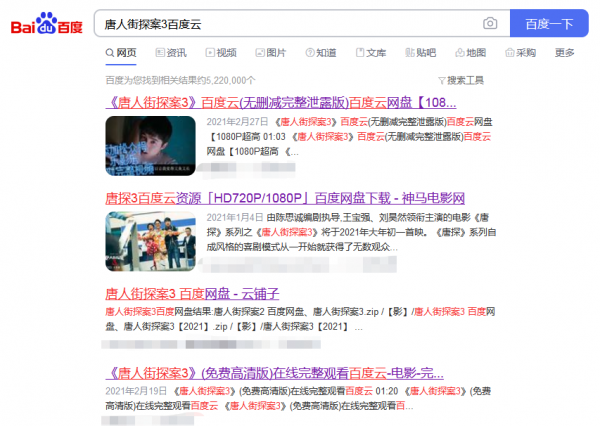The height and width of the screenshot is (426, 600).
Task: Click the date 2021年2月19日 in the fourth result
Action: [x=136, y=391]
